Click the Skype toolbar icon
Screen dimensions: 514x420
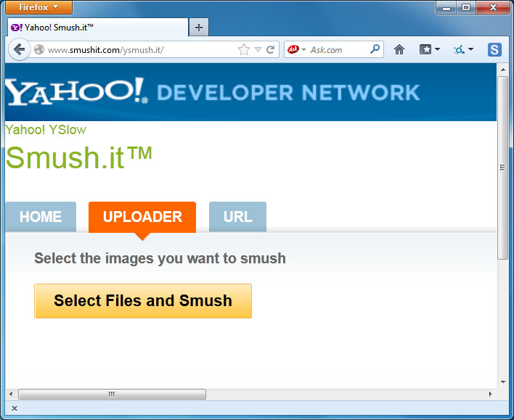click(494, 50)
